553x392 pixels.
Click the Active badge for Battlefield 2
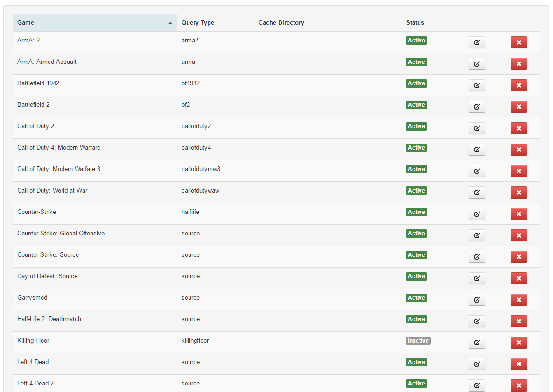(417, 105)
